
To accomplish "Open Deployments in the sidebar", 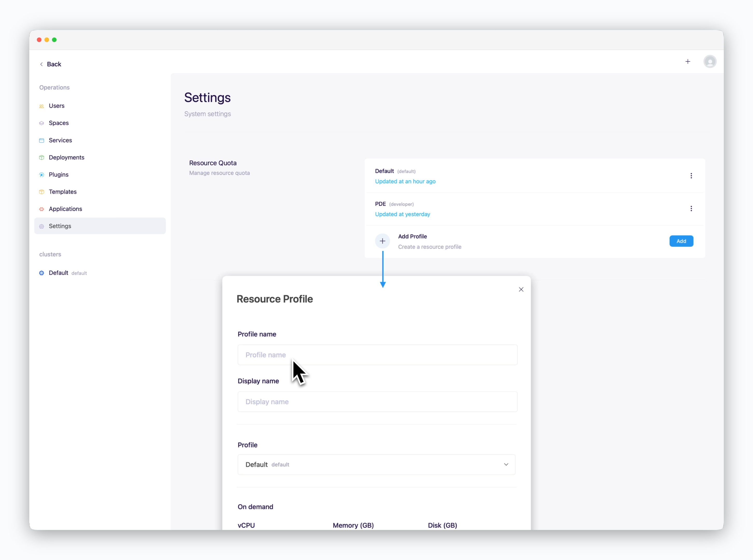I will 100,158.
